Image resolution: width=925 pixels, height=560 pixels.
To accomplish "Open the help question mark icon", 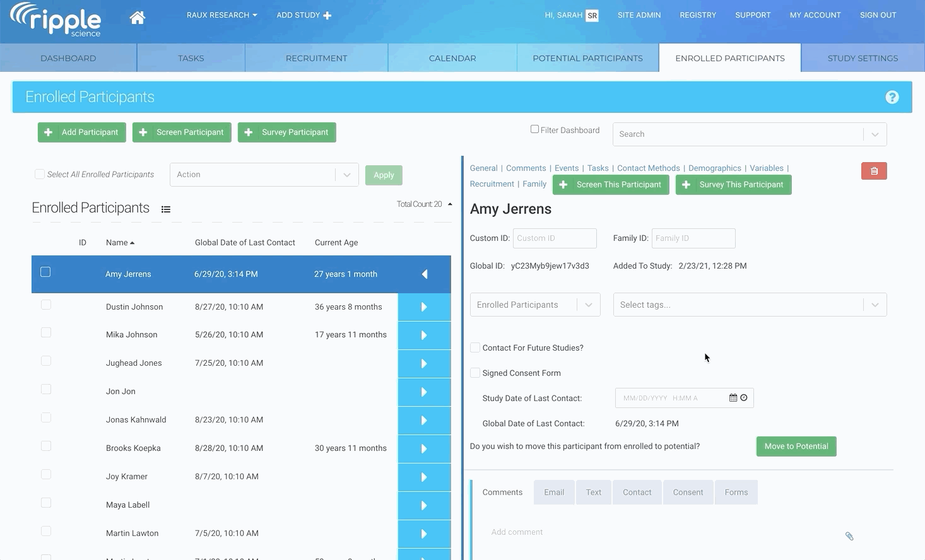I will (892, 97).
